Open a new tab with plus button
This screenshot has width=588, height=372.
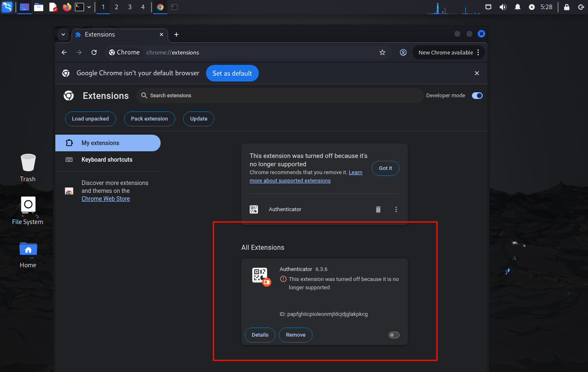pyautogui.click(x=176, y=34)
